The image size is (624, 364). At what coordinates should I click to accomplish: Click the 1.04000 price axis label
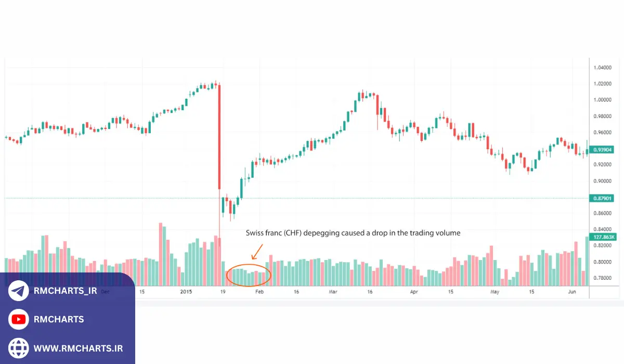(603, 68)
